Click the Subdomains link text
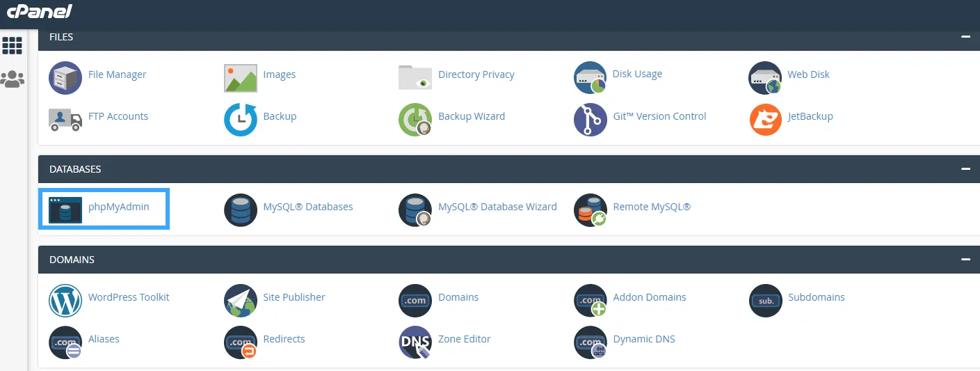This screenshot has height=371, width=980. click(816, 297)
